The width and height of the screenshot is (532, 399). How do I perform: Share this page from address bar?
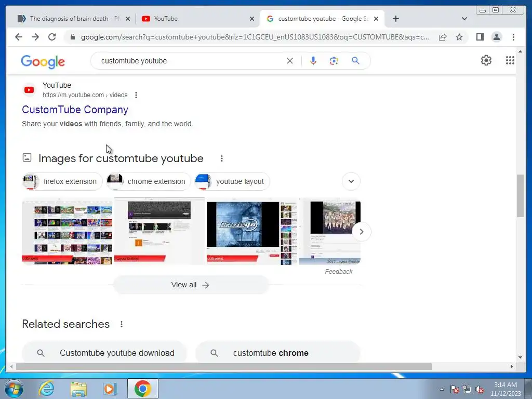(443, 37)
